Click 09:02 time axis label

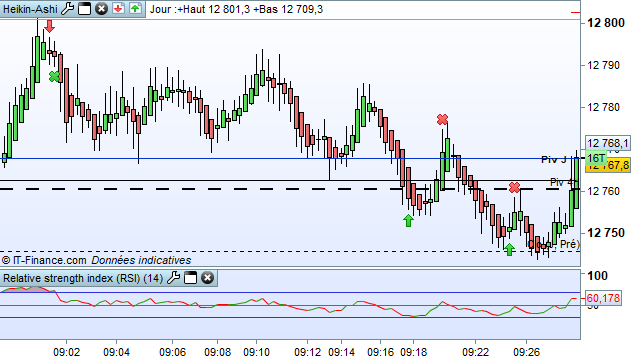pos(66,352)
